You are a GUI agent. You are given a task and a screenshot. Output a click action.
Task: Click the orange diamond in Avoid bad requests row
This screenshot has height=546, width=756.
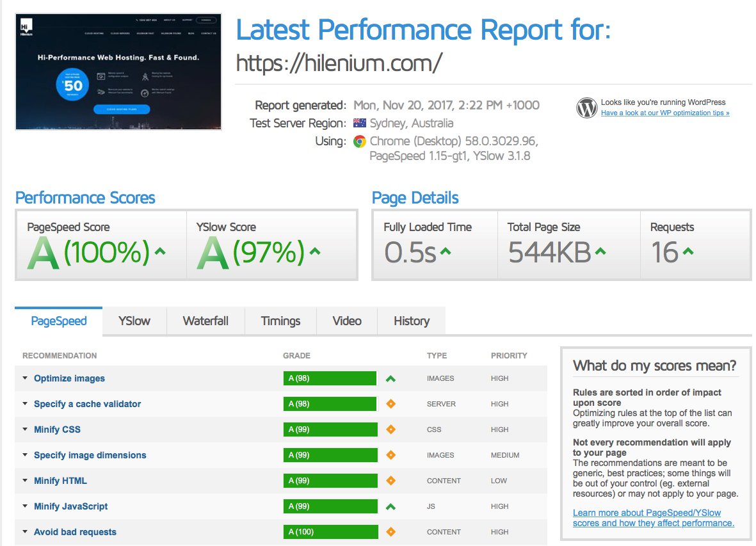[x=390, y=532]
